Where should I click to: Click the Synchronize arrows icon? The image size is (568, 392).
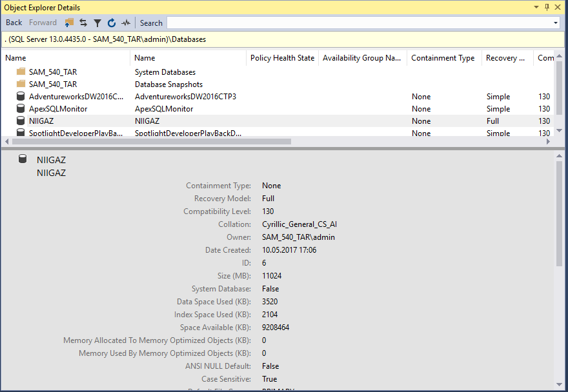[83, 23]
